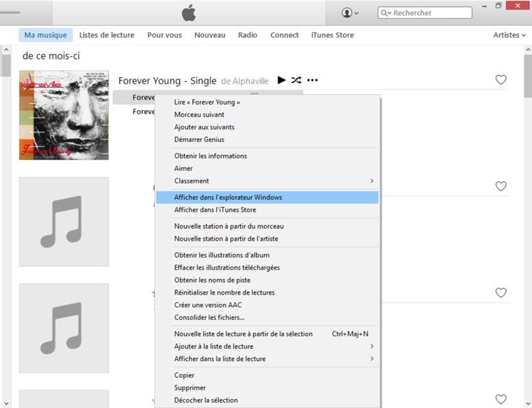532x408 pixels.
Task: Open the Connect tab
Action: pos(284,35)
